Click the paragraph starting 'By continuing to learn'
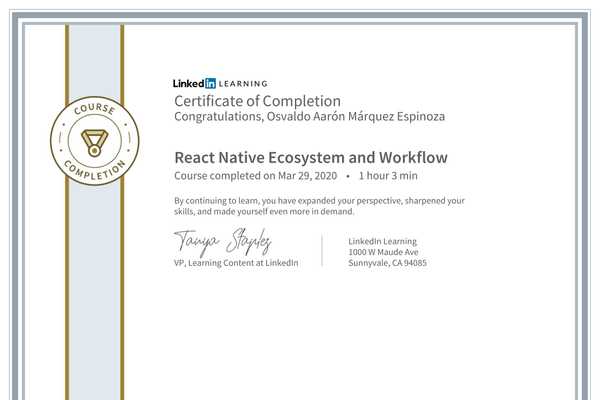The height and width of the screenshot is (400, 600). [x=319, y=206]
